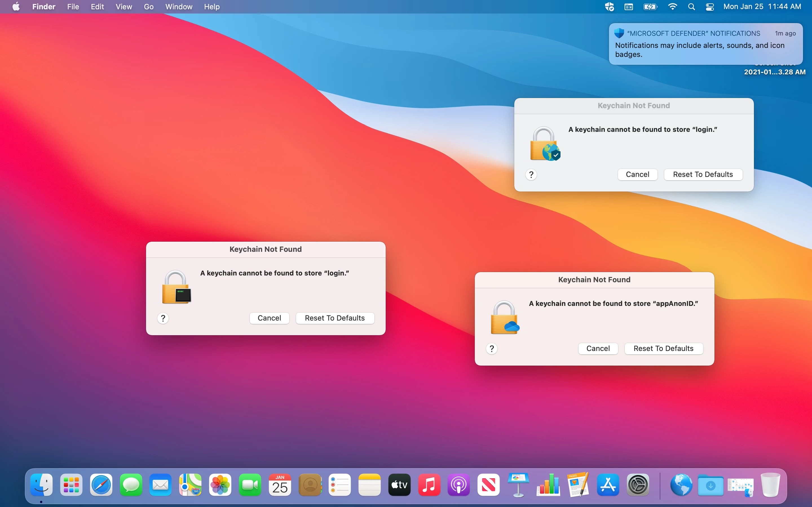Click the Microsoft Defender notification banner
This screenshot has width=812, height=507.
pos(705,44)
